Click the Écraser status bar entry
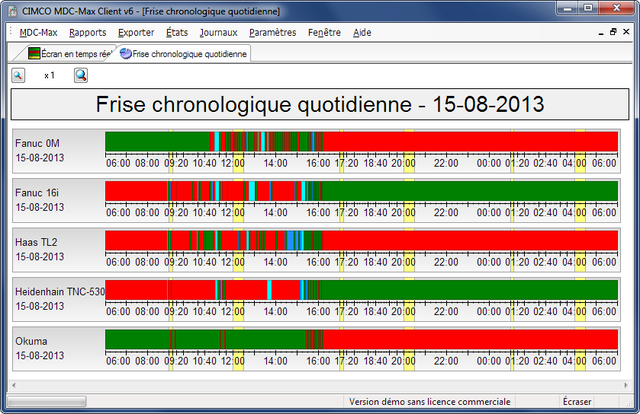The image size is (640, 414). 577,402
